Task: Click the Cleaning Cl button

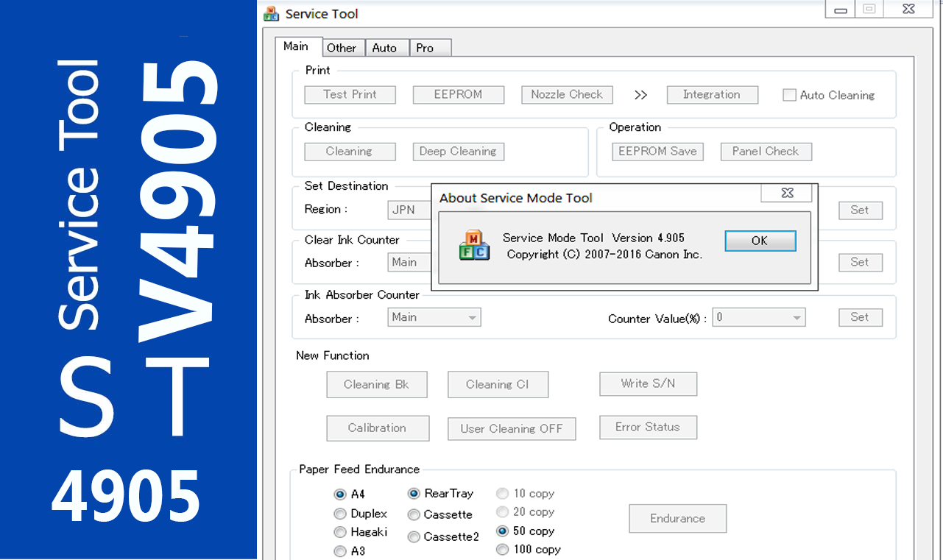Action: click(498, 384)
